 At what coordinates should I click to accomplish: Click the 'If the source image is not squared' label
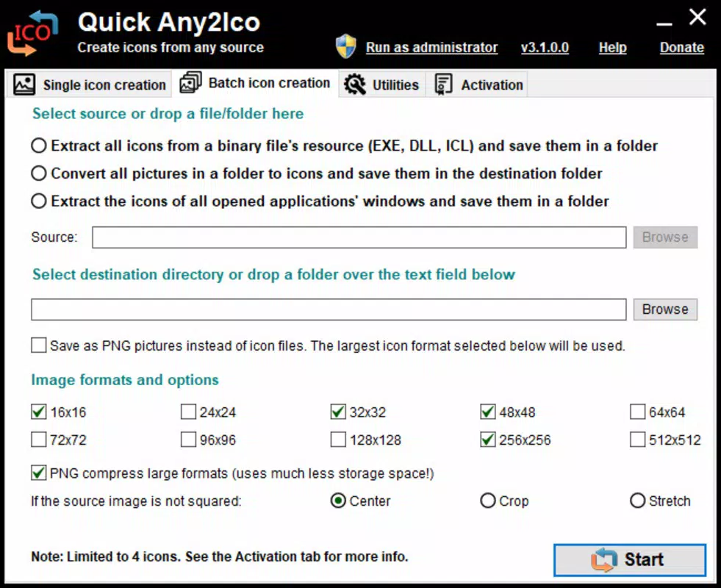(136, 501)
